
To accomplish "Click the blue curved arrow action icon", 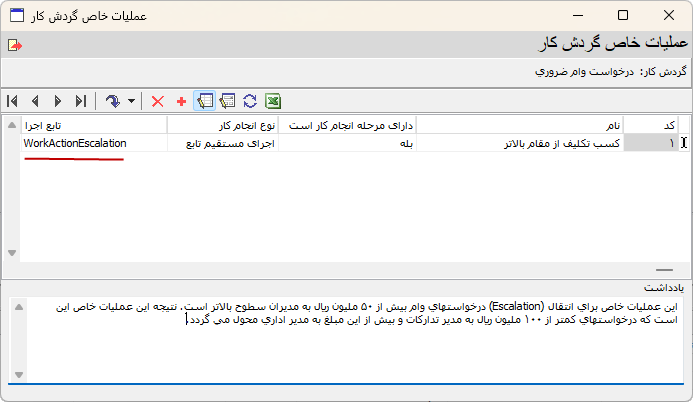I will 112,101.
